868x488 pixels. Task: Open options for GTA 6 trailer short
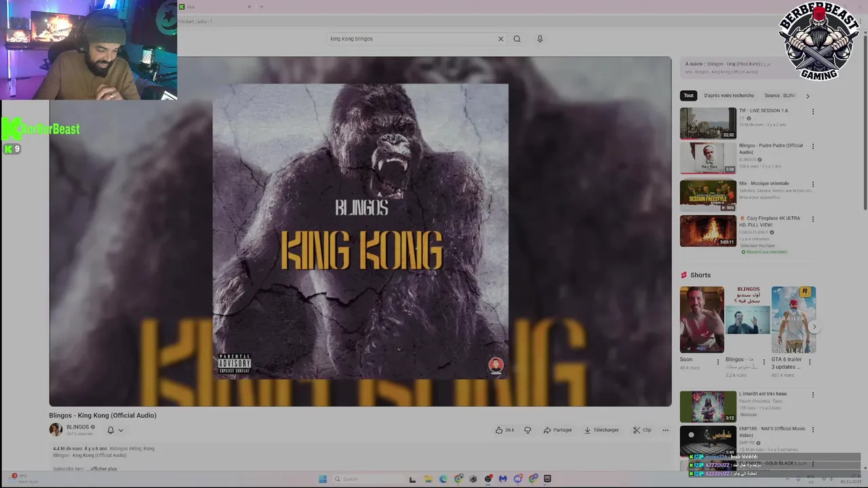(809, 362)
